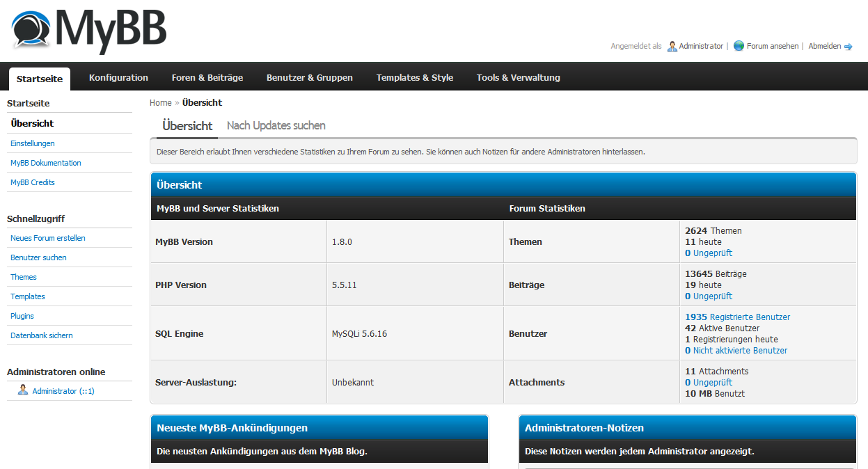The width and height of the screenshot is (868, 469).
Task: Click the arrow icon next to Abmelden
Action: point(849,47)
